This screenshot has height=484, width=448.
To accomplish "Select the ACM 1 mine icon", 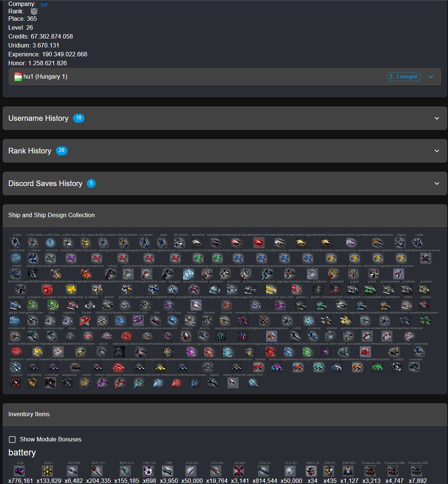I will [48, 471].
